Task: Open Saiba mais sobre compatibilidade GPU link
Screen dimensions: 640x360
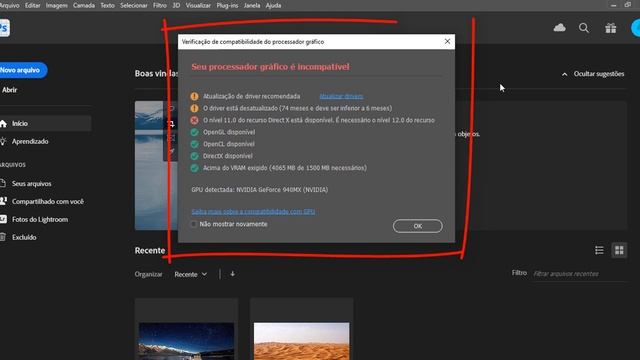Action: (253, 211)
